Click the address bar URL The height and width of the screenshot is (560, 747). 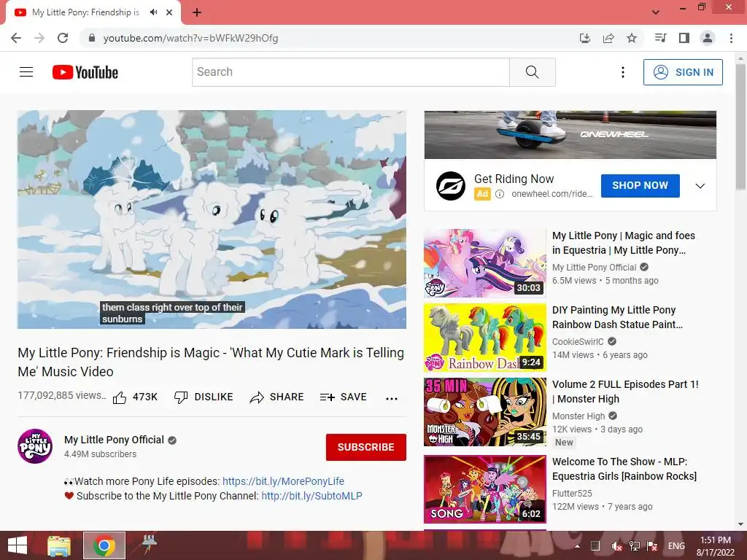(190, 38)
